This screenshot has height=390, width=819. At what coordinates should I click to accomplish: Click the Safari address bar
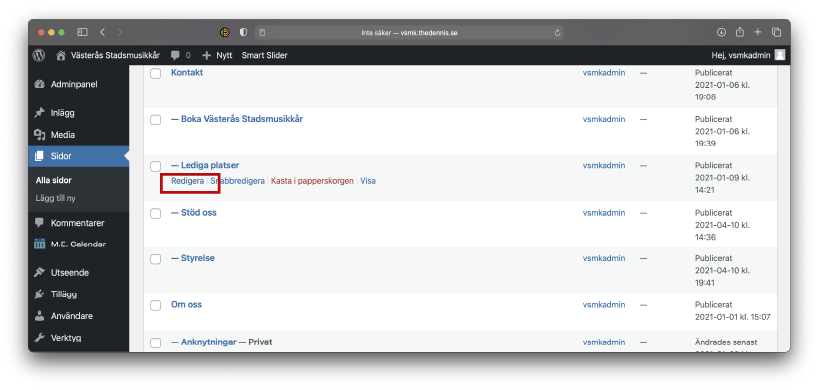pyautogui.click(x=409, y=32)
